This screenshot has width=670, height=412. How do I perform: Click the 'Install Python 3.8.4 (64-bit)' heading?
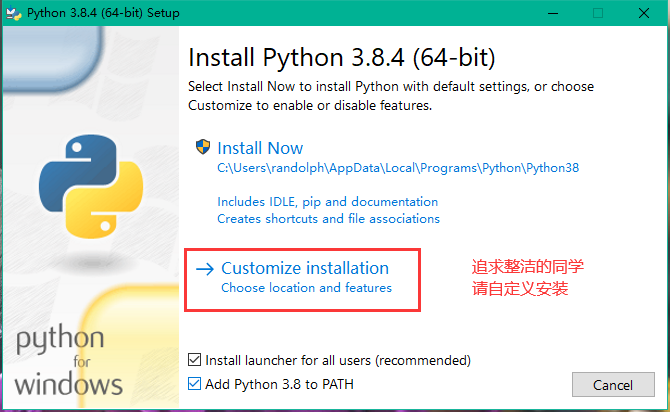click(342, 58)
